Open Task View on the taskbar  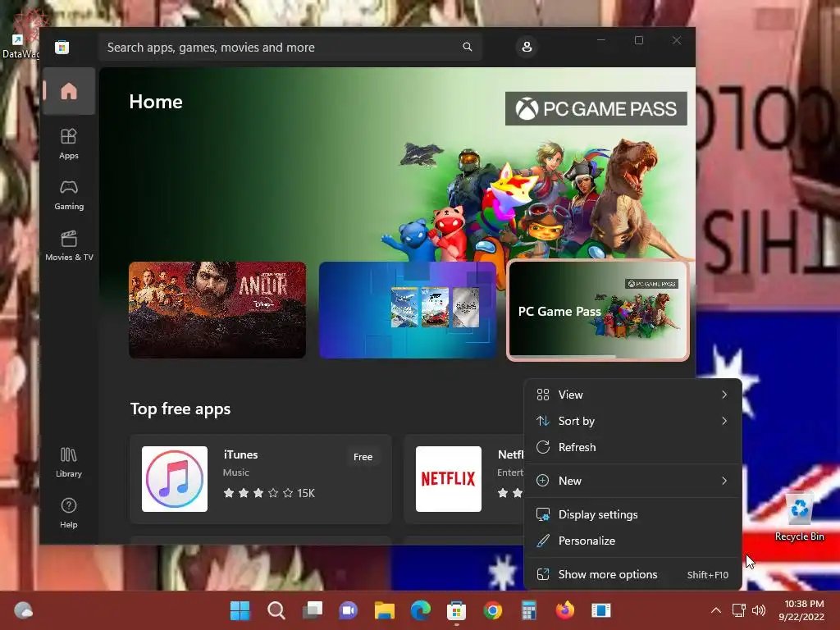(313, 610)
